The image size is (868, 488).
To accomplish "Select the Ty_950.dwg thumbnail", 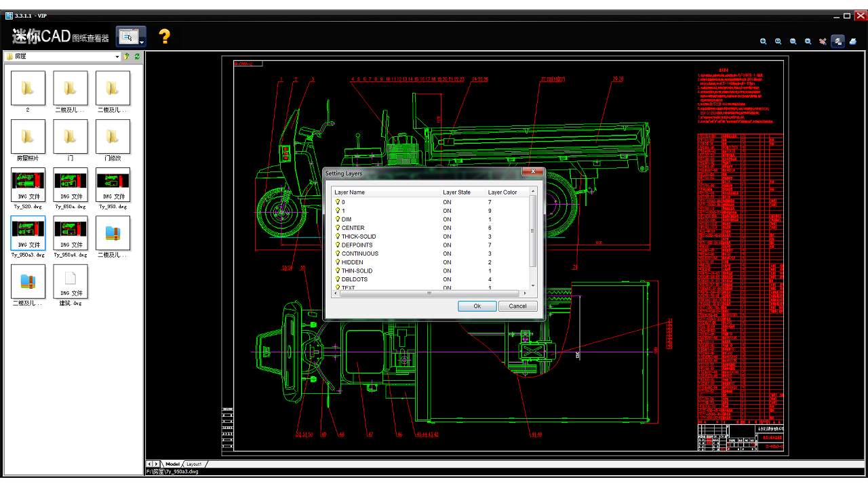I will [113, 185].
